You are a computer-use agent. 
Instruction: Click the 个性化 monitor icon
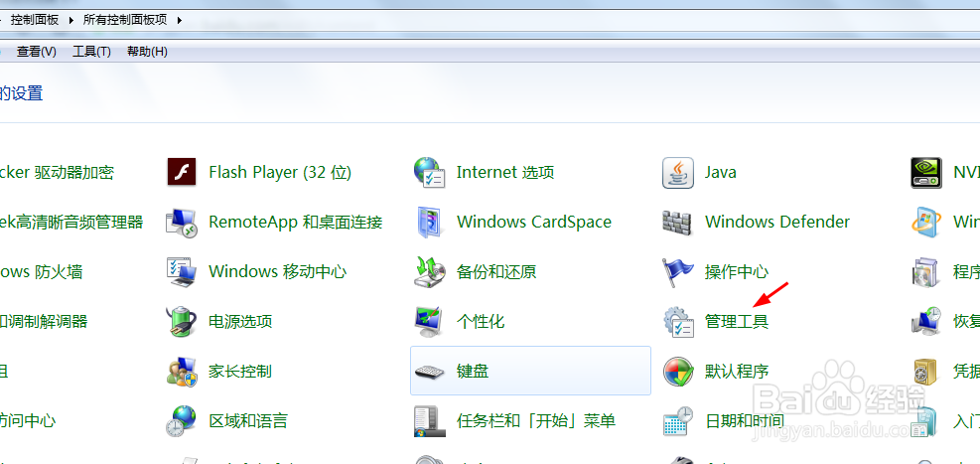(x=429, y=322)
